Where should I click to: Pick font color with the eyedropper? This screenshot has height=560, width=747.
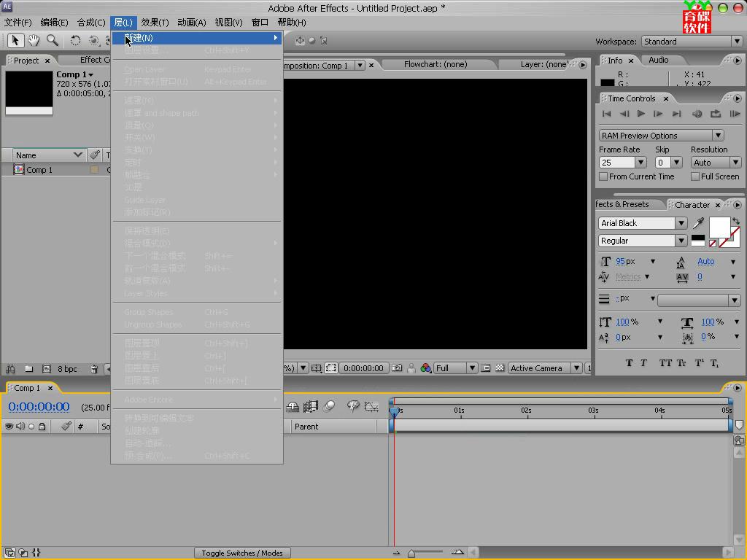(698, 223)
